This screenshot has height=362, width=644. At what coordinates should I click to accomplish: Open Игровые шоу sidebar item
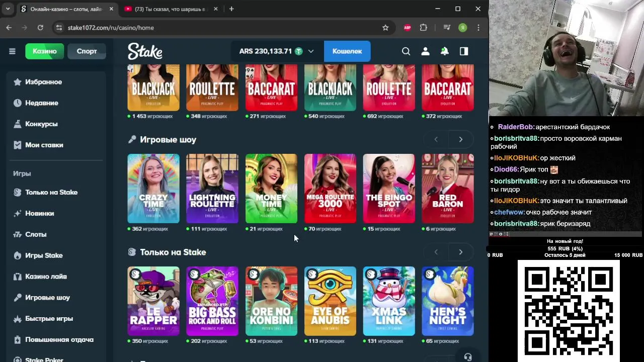[x=57, y=298]
